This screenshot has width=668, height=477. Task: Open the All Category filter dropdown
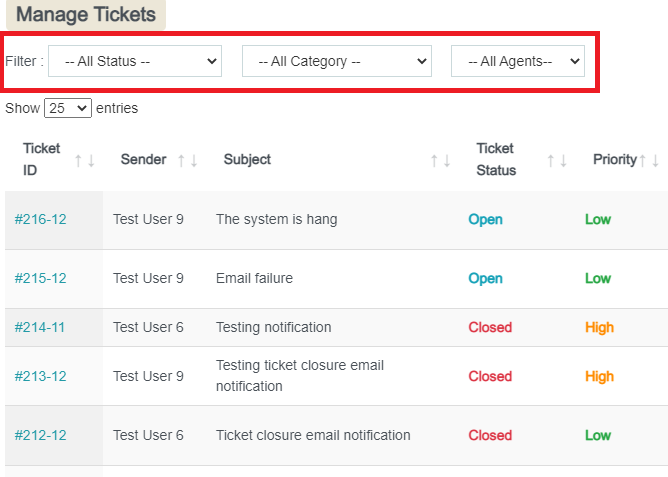tap(336, 61)
